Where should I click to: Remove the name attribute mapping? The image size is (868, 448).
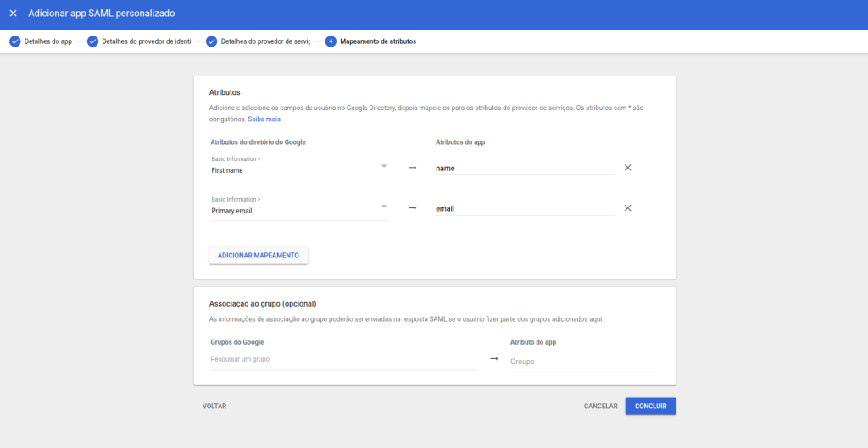point(627,168)
